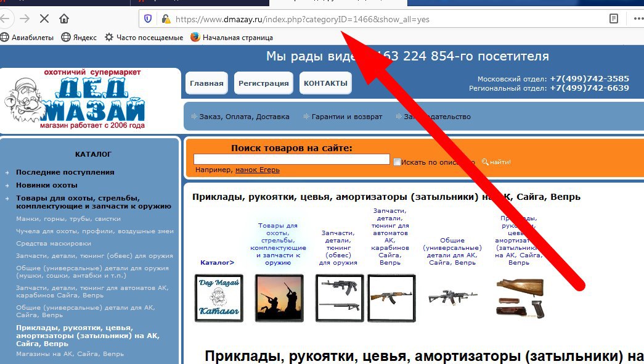Screen dimensions: 644x364
Task: Click the browser forward arrow
Action: (x=25, y=19)
